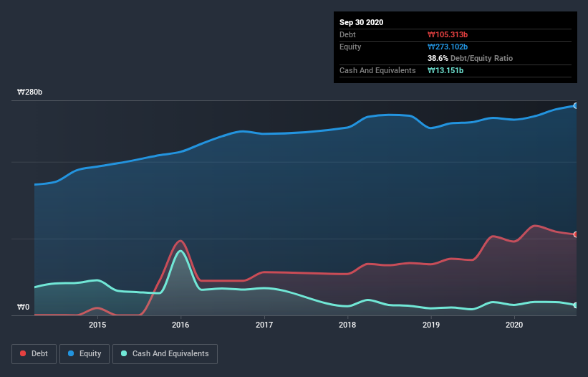Toggle Cash And Equivalents legend button
The height and width of the screenshot is (377, 588).
(165, 354)
